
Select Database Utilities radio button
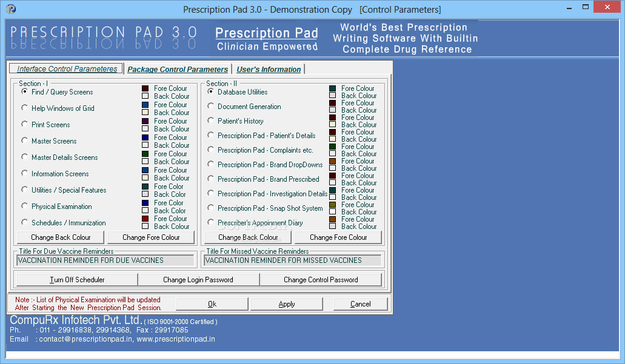point(211,91)
